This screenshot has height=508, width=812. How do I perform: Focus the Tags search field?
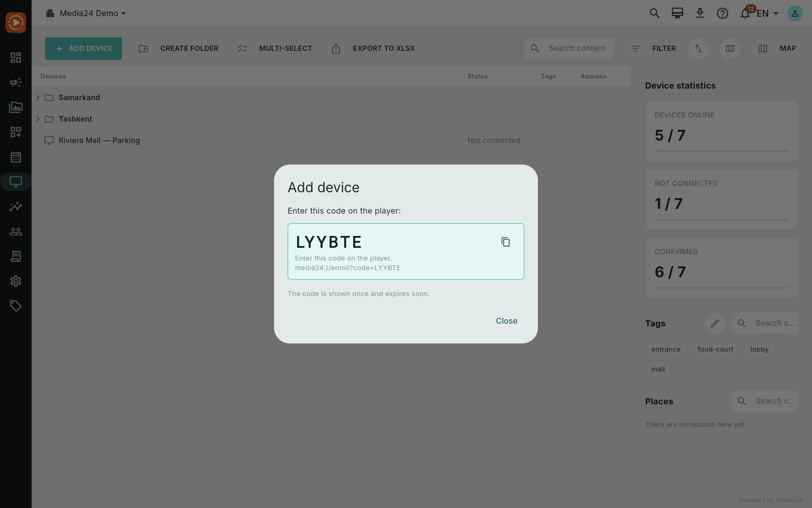[x=764, y=323]
